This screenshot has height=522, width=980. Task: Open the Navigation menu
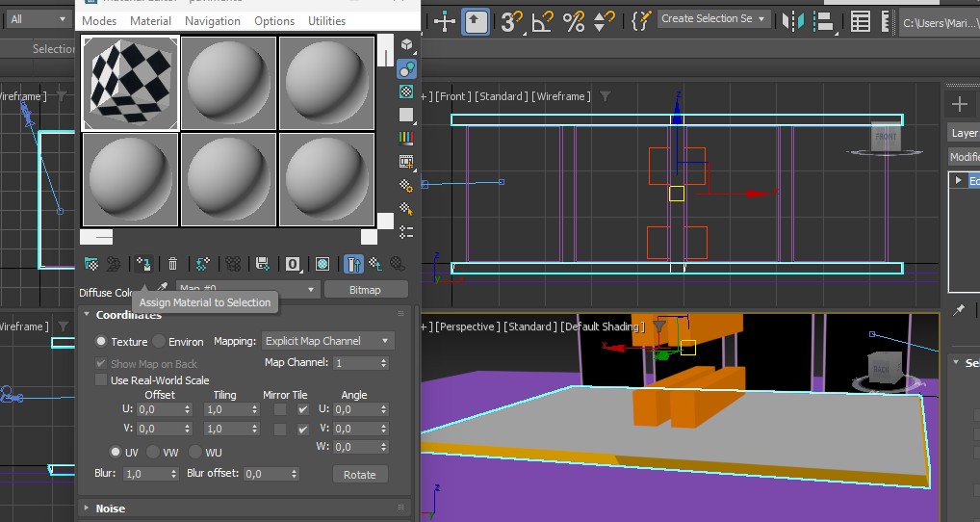[x=213, y=21]
